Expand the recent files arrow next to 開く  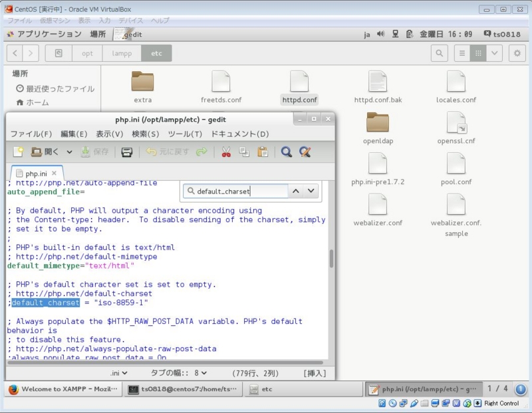(69, 152)
